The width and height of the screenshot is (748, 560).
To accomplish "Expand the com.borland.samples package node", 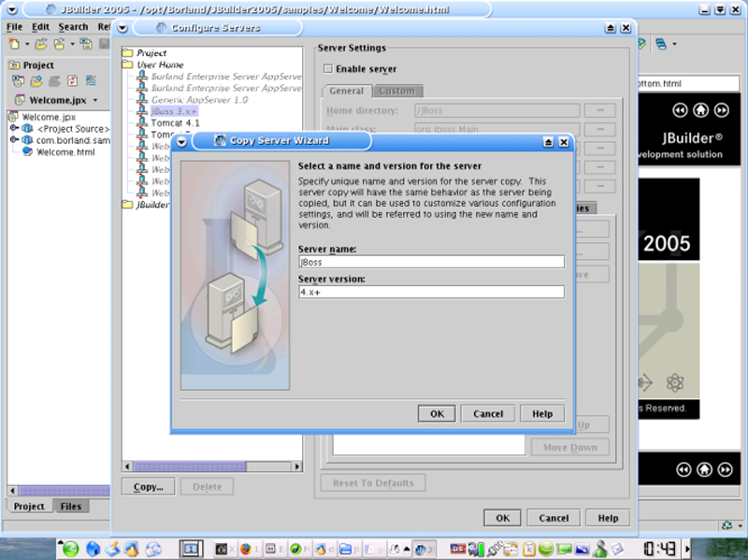I will [x=14, y=140].
